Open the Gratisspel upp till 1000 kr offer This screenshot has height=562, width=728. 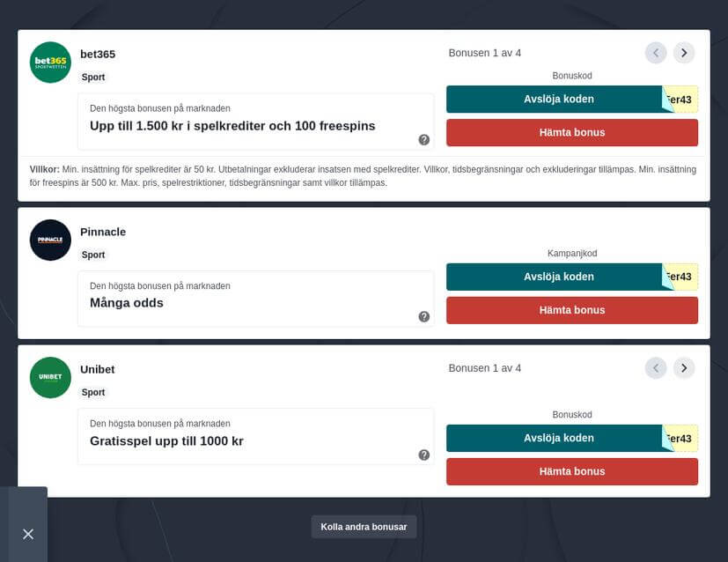(166, 441)
